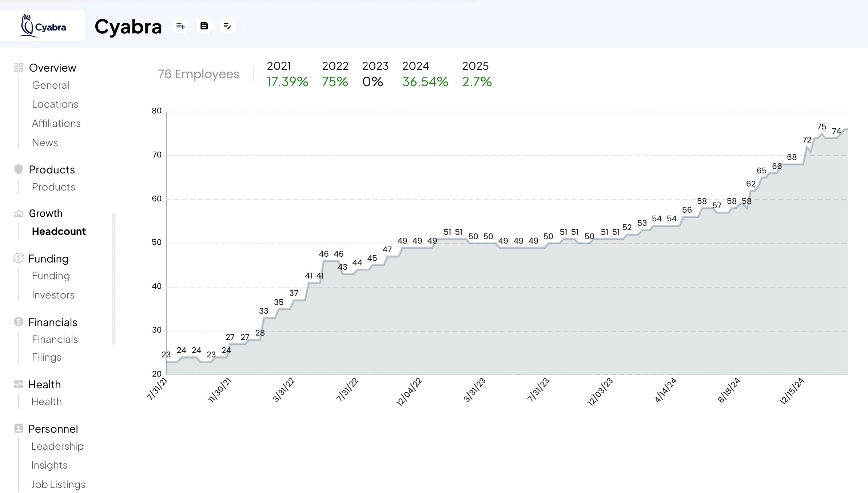Click the data point labeled 62
Viewport: 868px width, 493px height.
coord(751,184)
